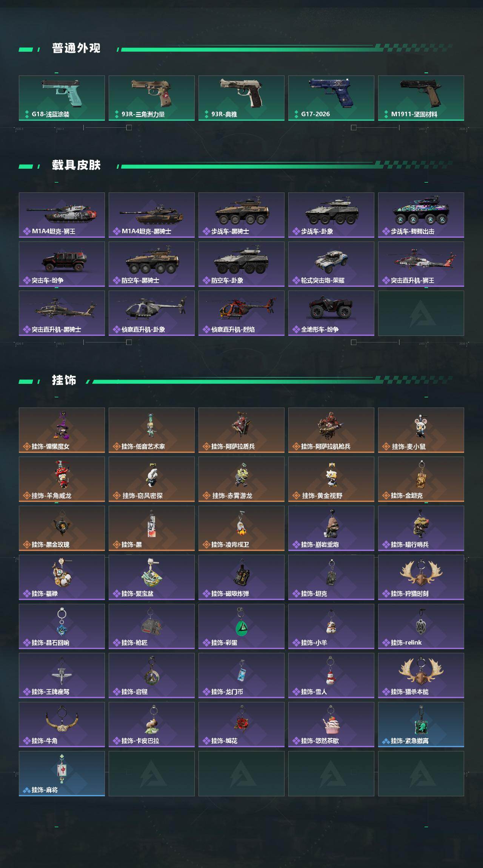The width and height of the screenshot is (483, 868).
Task: Select the 挂饰-慵懒魔女 charm
Action: point(62,430)
